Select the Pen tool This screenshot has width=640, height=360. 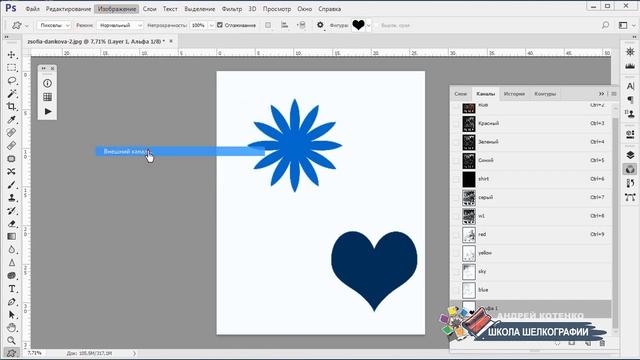click(x=11, y=302)
